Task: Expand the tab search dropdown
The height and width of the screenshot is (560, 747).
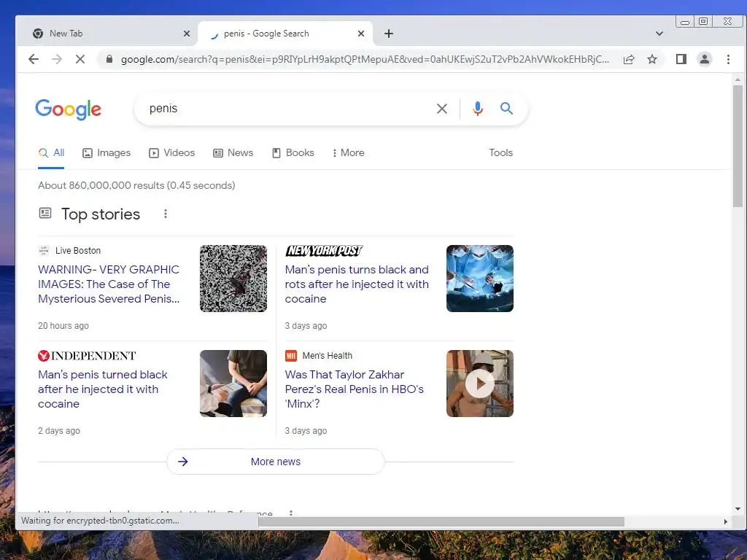Action: 659,34
